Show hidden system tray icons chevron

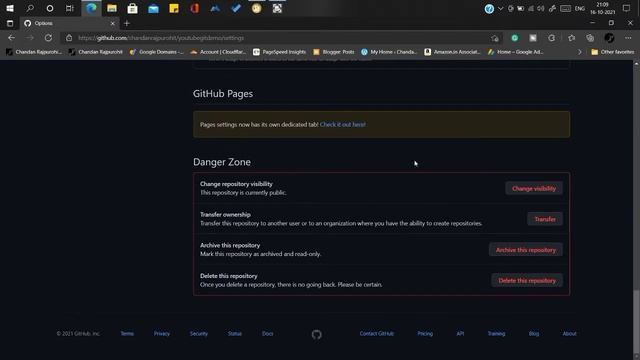coord(500,9)
